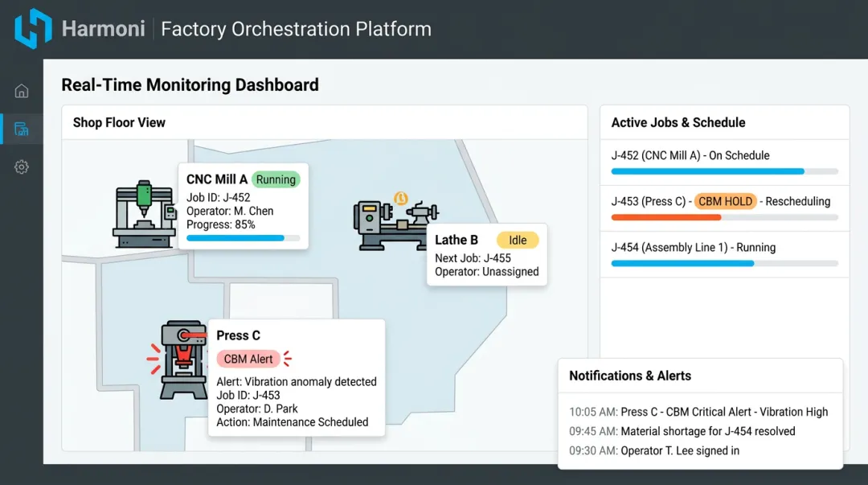Click the orange clock badge on lathe
868x485 pixels.
[401, 199]
